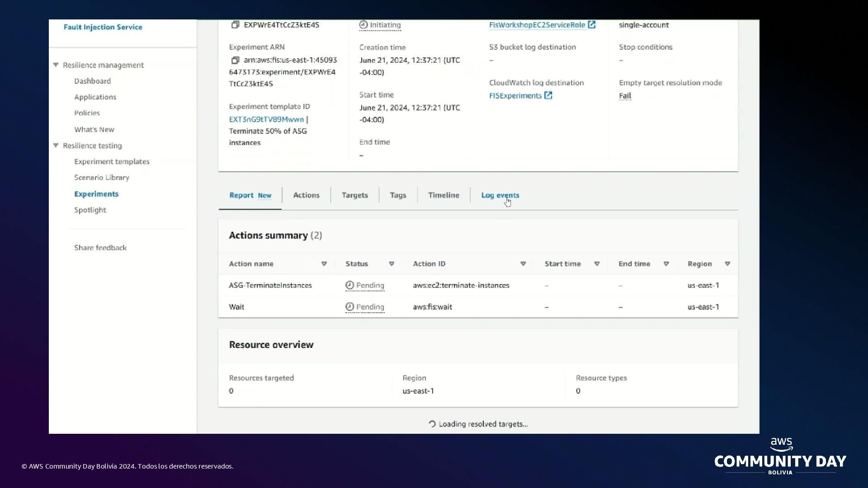
Task: Go to Scenario Library in sidebar
Action: point(102,178)
